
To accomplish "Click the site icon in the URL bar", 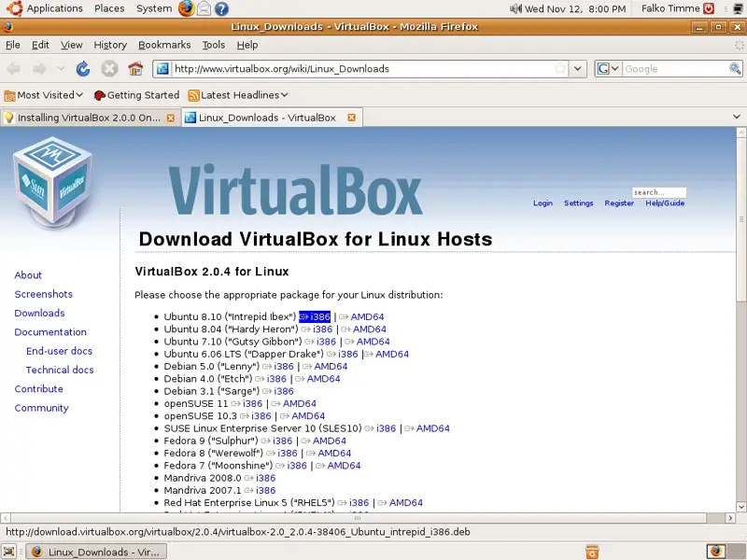I will pyautogui.click(x=162, y=68).
